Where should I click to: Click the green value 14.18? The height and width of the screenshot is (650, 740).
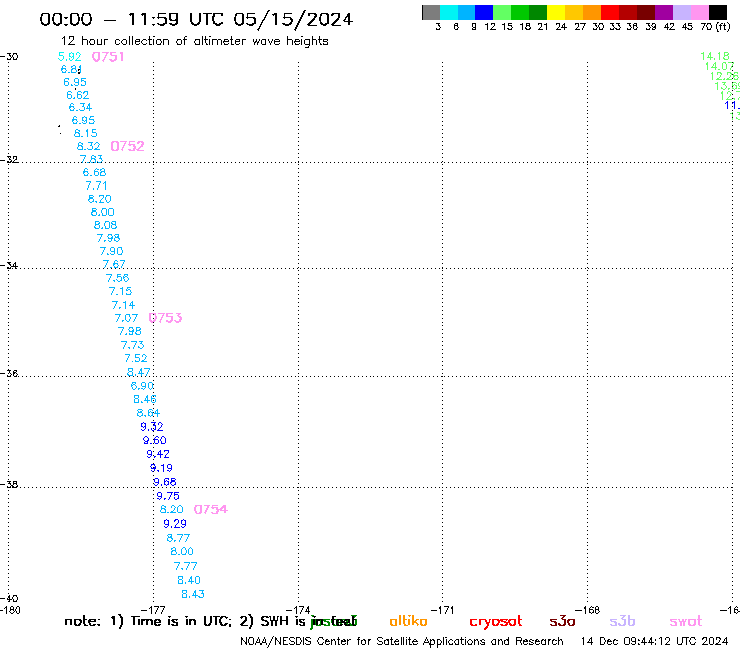[x=715, y=56]
